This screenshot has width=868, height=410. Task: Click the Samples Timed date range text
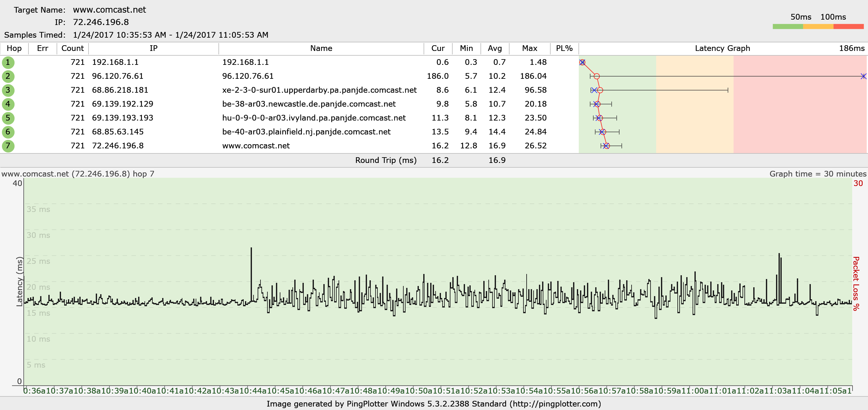pos(170,35)
